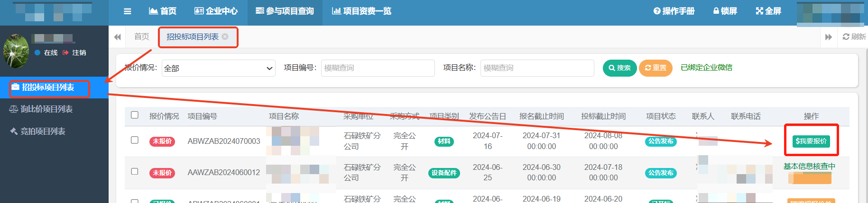Open 参与项目查询 menu
Screen dimensions: 868x203
pos(285,11)
